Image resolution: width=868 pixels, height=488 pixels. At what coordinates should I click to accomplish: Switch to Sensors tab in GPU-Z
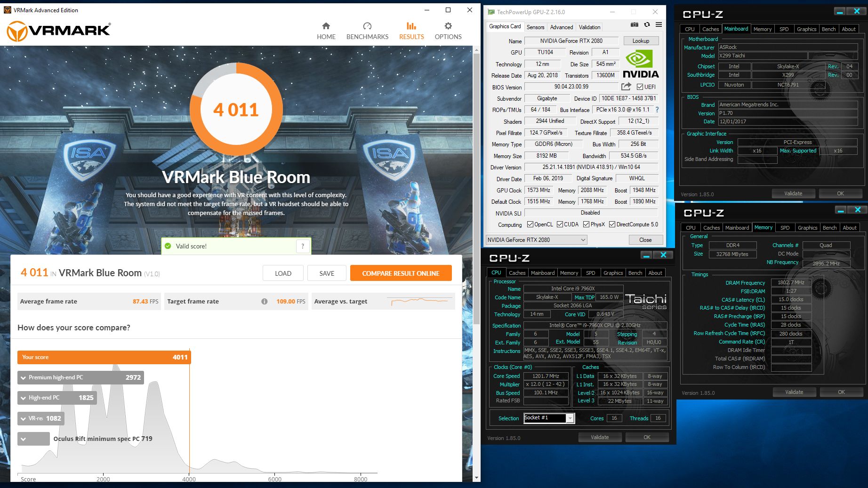pos(535,27)
